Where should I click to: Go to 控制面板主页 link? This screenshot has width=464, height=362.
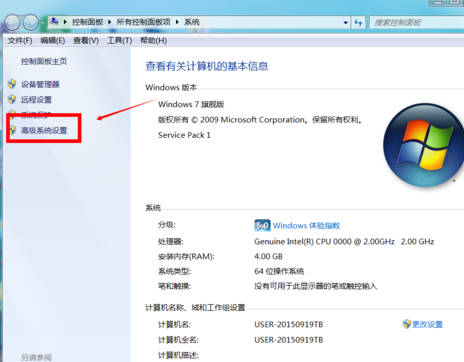point(44,61)
